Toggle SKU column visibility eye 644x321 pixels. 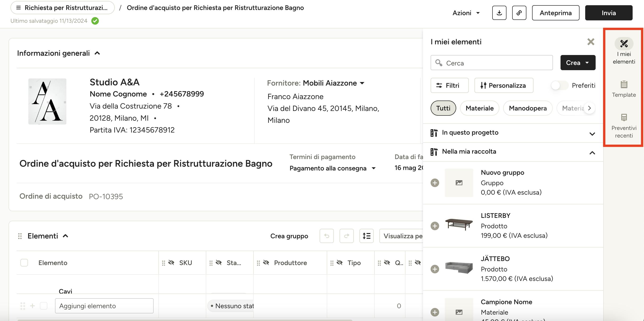pyautogui.click(x=171, y=262)
